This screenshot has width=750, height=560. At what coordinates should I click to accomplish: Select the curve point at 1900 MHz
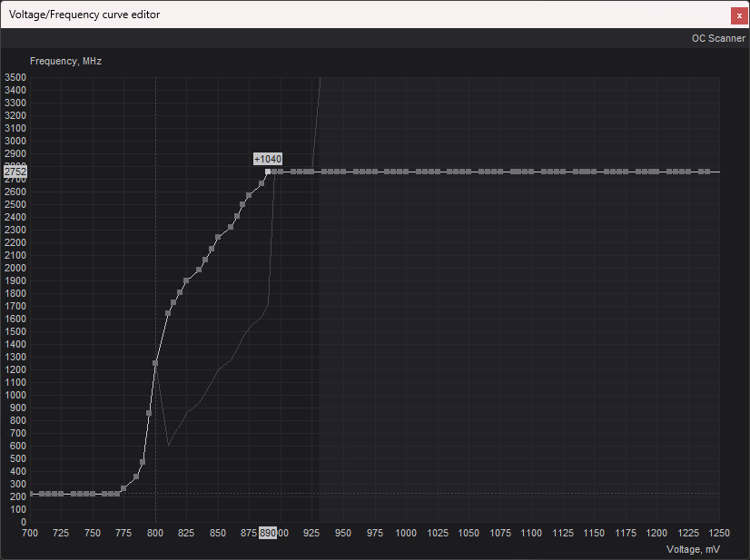(x=186, y=280)
